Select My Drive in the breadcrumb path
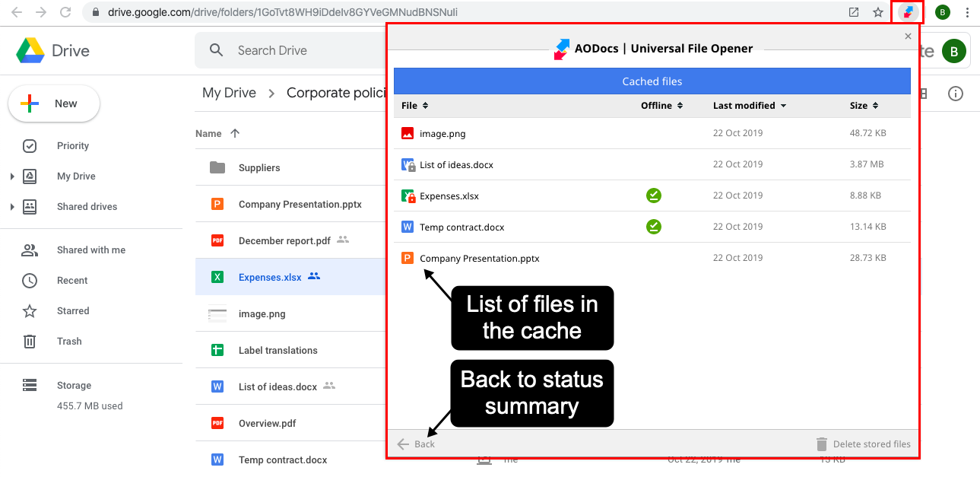 pyautogui.click(x=229, y=92)
